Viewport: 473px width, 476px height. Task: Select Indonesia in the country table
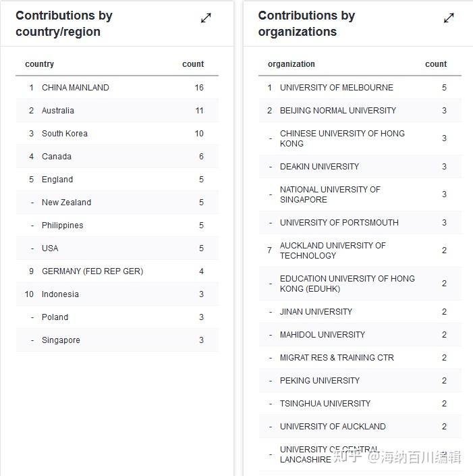coord(60,294)
